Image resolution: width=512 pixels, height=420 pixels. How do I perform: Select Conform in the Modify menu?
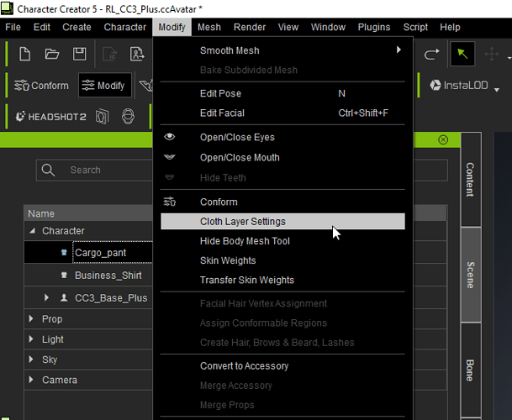coord(282,202)
